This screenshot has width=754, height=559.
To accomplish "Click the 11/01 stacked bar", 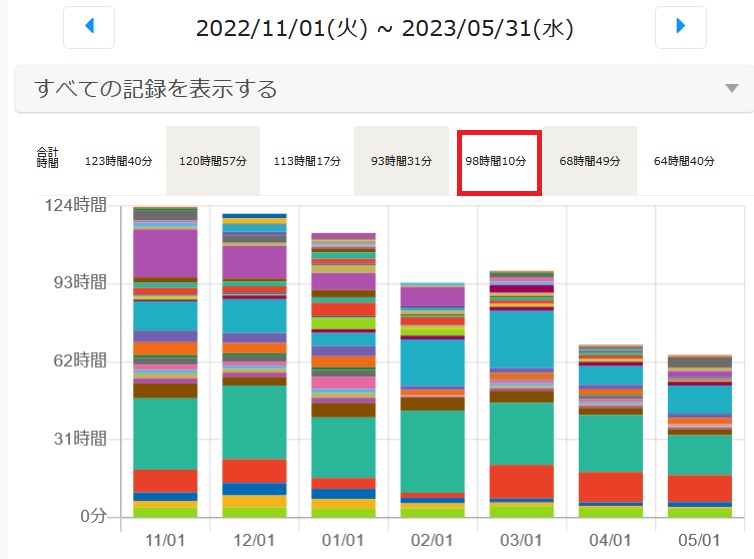I will point(165,362).
